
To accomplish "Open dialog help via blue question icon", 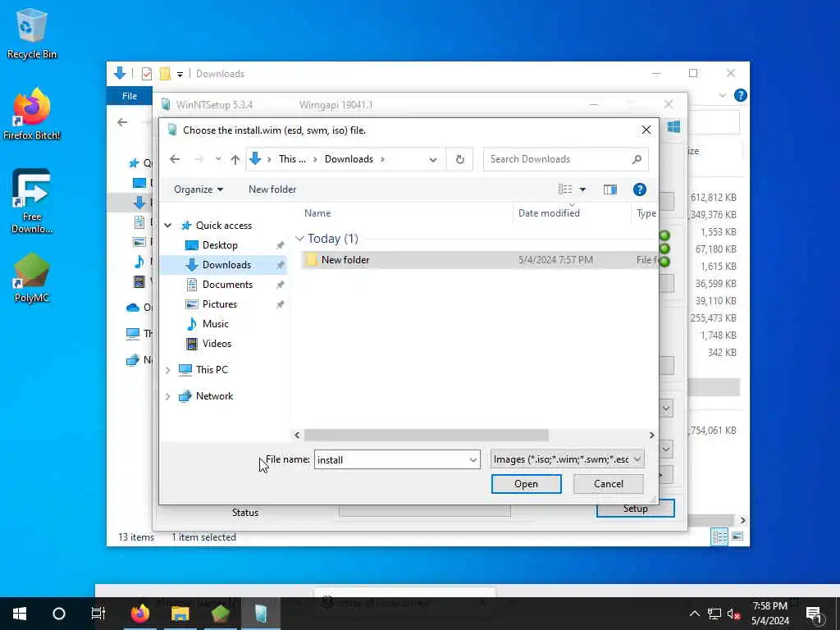I will tap(639, 189).
